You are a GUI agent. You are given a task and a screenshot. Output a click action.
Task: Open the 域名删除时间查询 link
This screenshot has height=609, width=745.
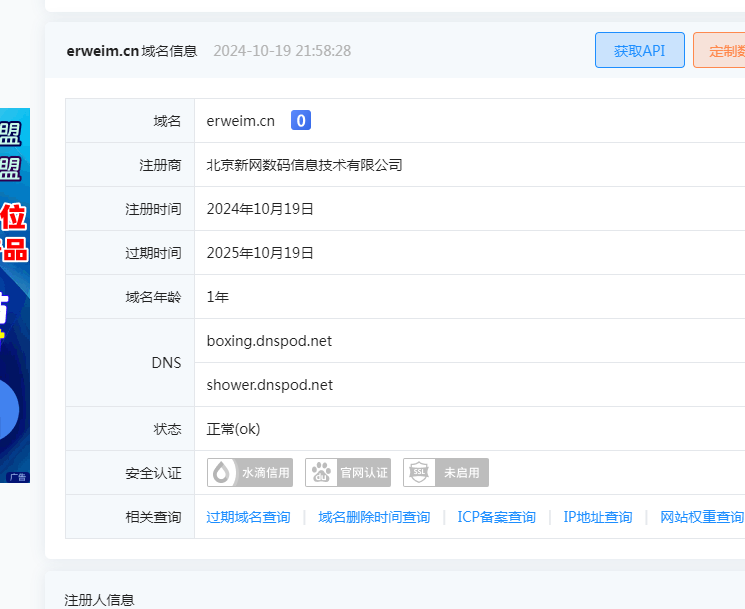pos(374,517)
